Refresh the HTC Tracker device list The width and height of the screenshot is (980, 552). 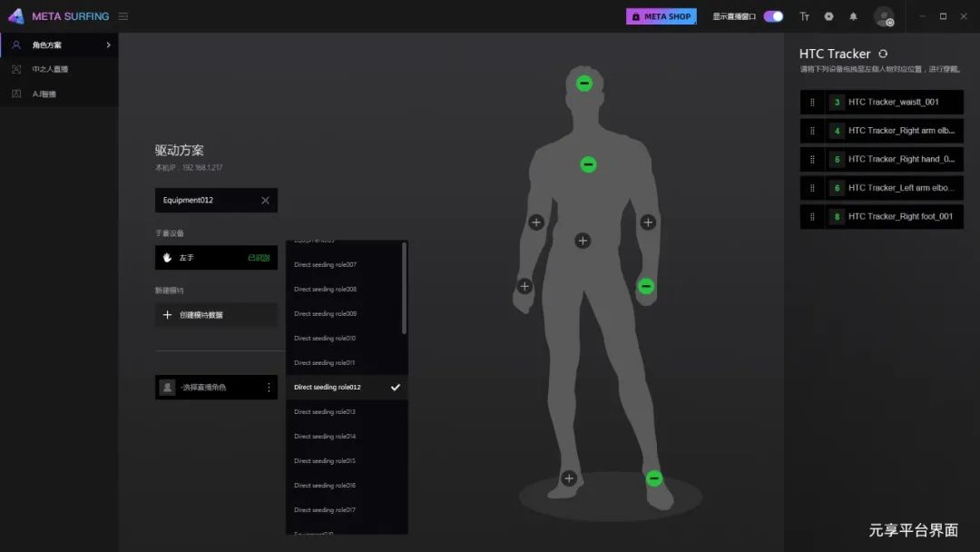point(883,54)
